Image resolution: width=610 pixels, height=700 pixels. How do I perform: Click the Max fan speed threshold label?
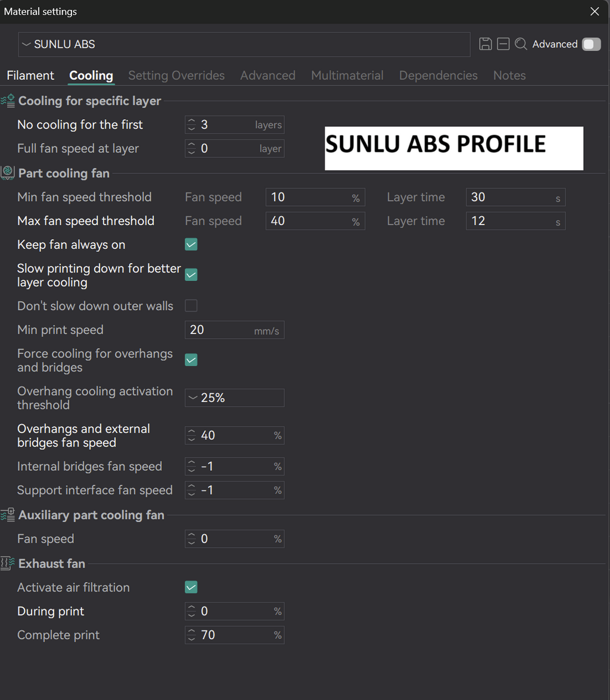coord(86,220)
